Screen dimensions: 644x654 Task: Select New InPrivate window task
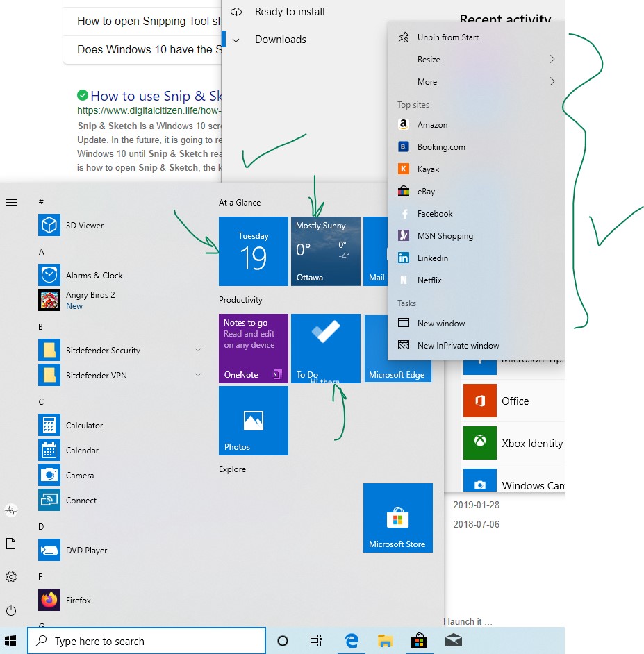pyautogui.click(x=476, y=345)
